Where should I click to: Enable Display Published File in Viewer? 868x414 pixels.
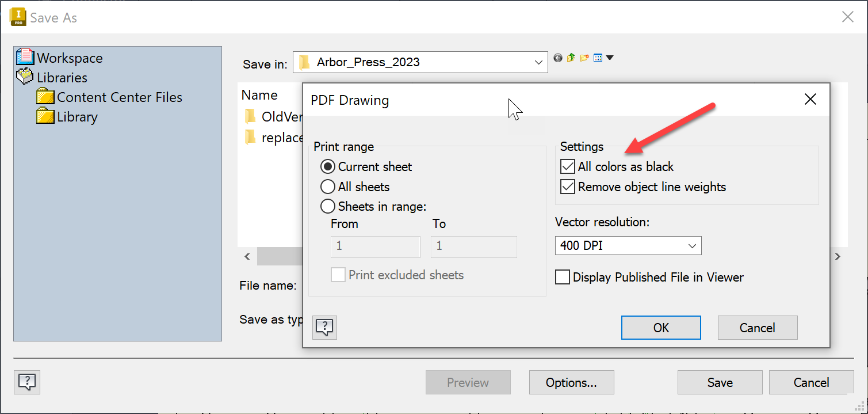click(x=563, y=277)
